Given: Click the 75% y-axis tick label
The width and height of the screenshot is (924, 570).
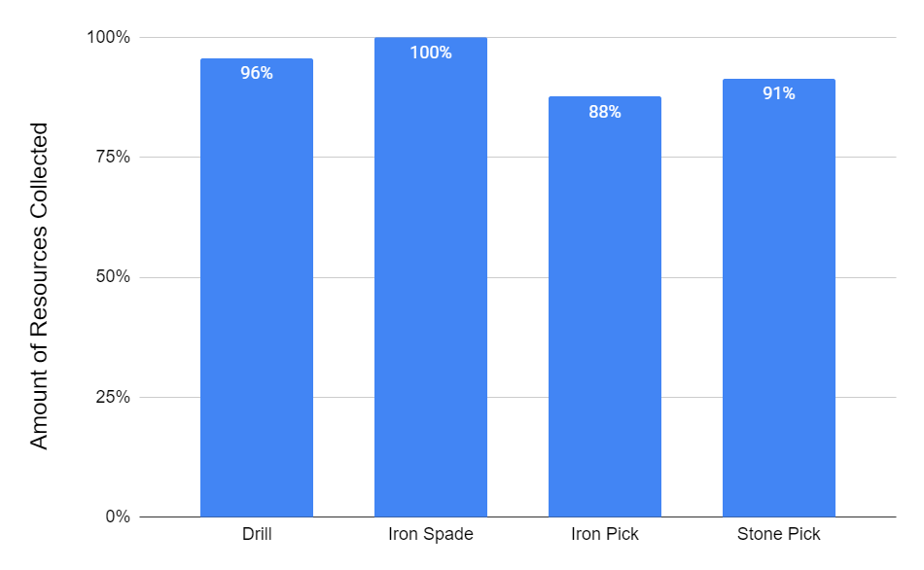Looking at the screenshot, I should tap(114, 158).
